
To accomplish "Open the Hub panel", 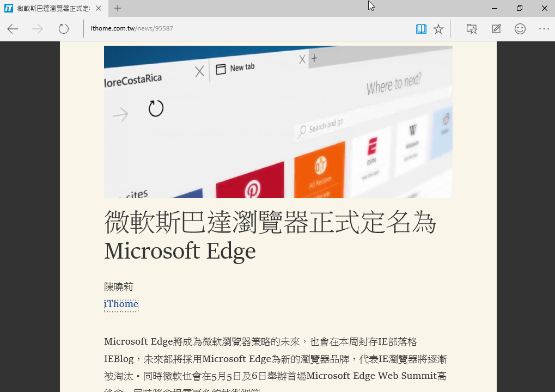I will (x=471, y=28).
